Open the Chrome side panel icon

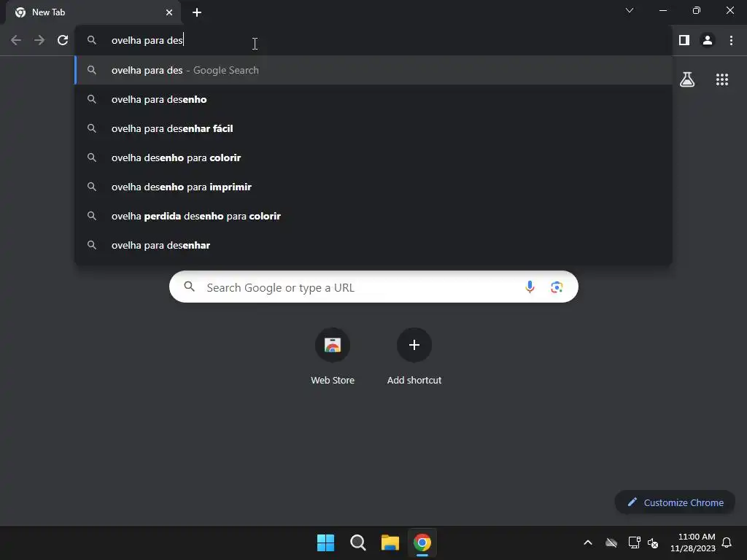[684, 41]
